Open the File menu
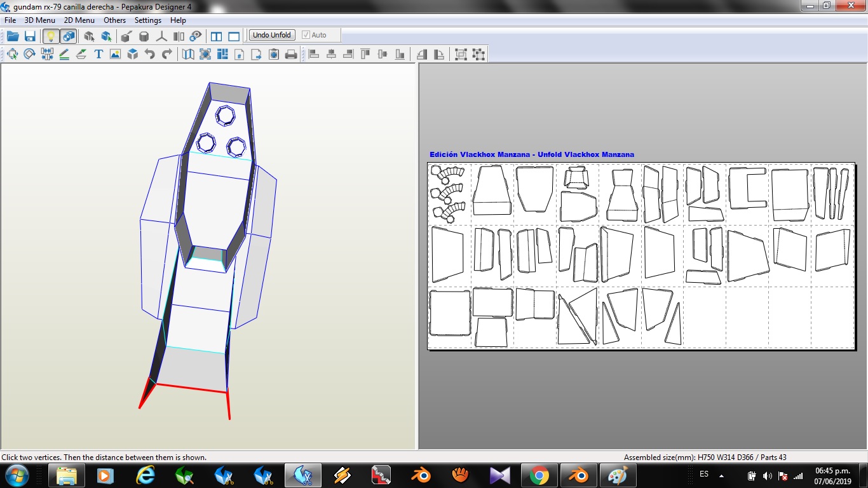The width and height of the screenshot is (868, 488). pyautogui.click(x=10, y=20)
